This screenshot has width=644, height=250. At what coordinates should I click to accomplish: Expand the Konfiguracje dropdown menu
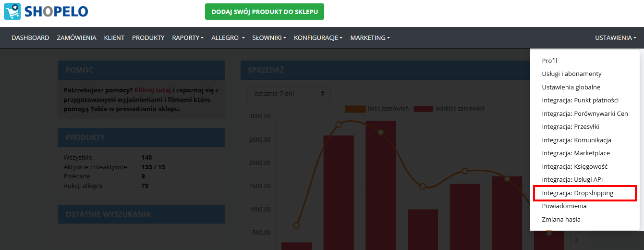318,37
